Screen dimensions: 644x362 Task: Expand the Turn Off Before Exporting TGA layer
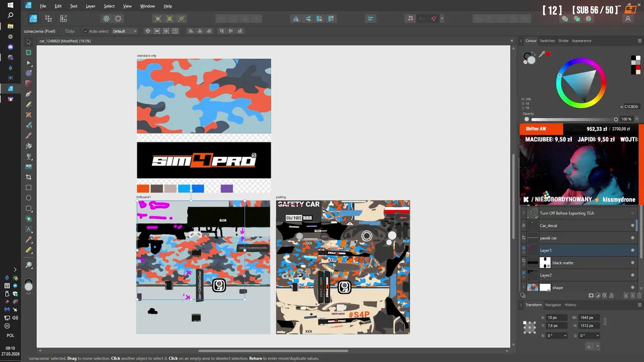coord(523,213)
